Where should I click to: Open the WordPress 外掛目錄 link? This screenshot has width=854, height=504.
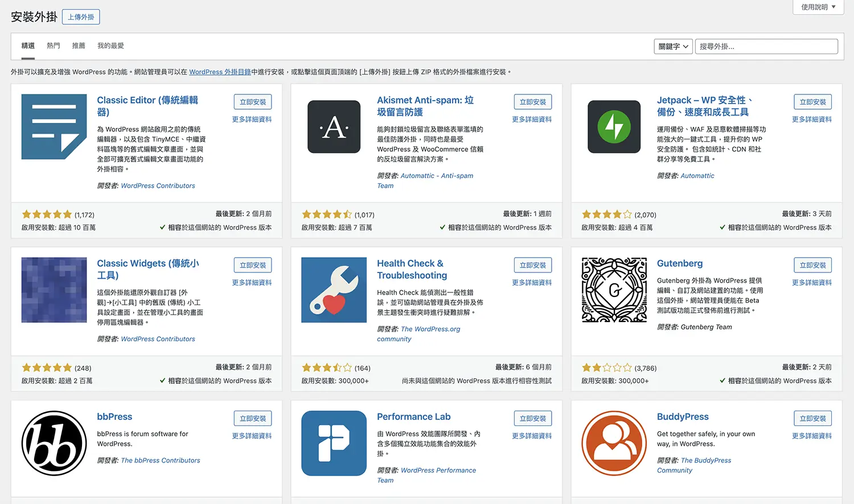[220, 72]
